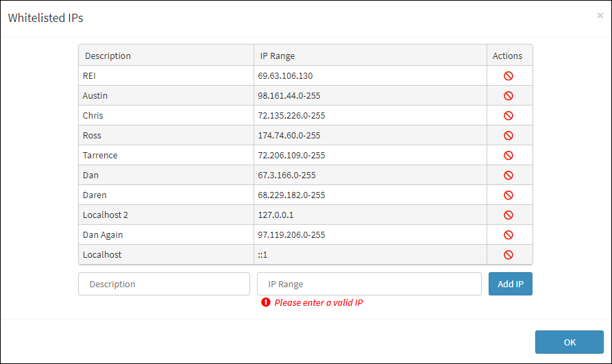Viewport: 612px width, 364px height.
Task: Click the Description column header
Action: pos(167,56)
